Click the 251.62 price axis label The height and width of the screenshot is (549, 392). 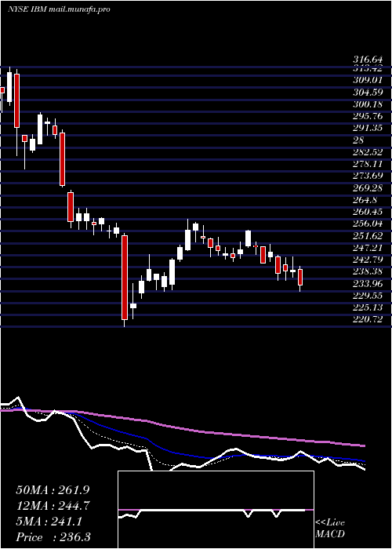[x=368, y=235]
